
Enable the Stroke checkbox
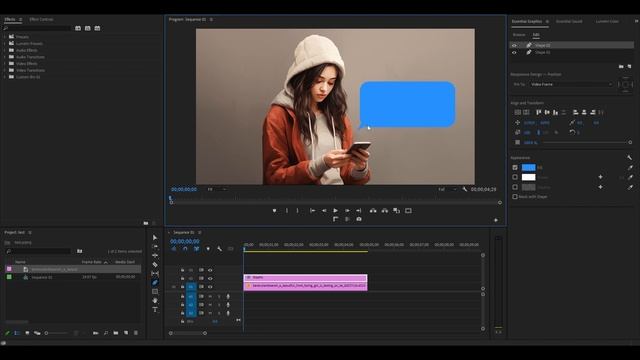click(x=515, y=177)
